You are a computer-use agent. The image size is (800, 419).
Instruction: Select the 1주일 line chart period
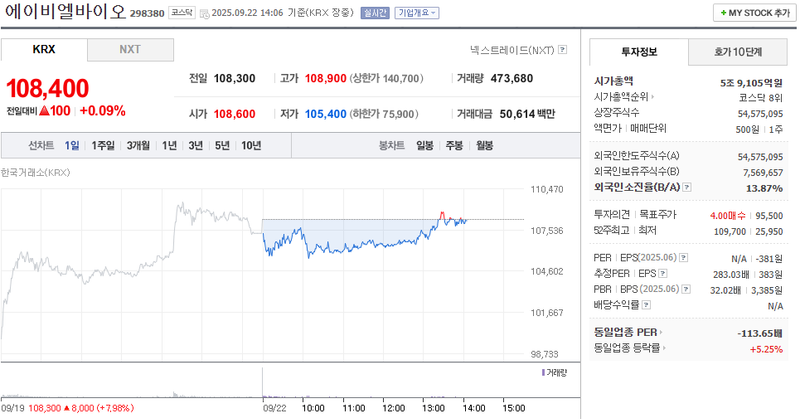pyautogui.click(x=103, y=146)
